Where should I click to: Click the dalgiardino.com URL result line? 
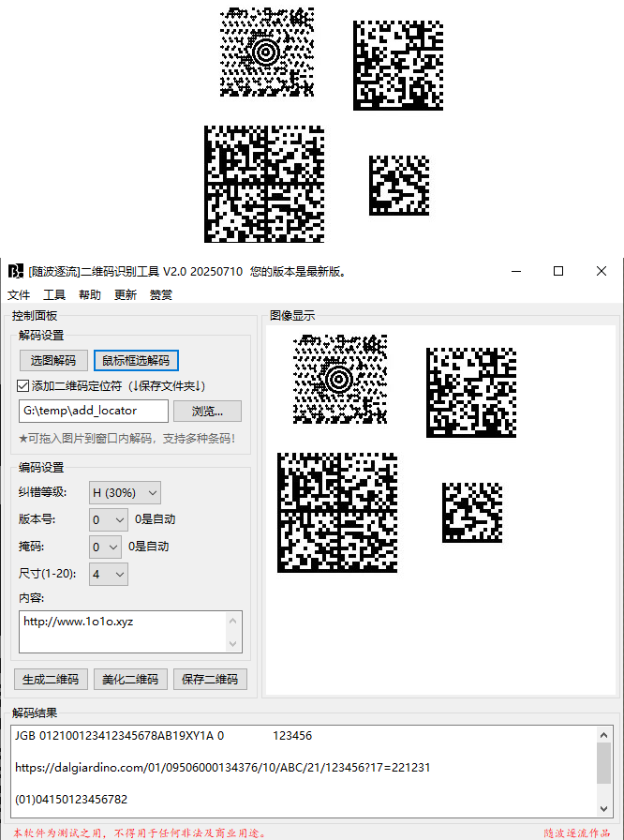tap(223, 767)
